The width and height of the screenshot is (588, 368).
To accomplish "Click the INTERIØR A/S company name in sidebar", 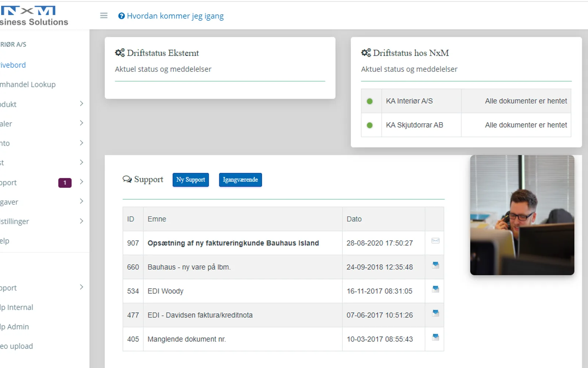I will coord(13,45).
